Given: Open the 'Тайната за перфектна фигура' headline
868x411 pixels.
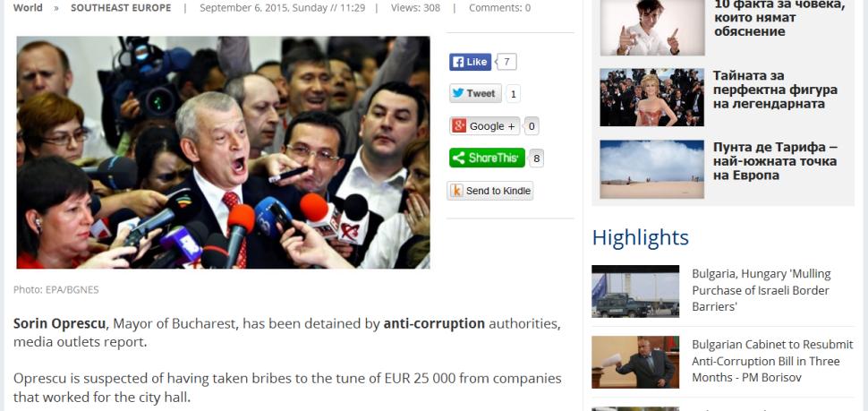Looking at the screenshot, I should tap(775, 90).
